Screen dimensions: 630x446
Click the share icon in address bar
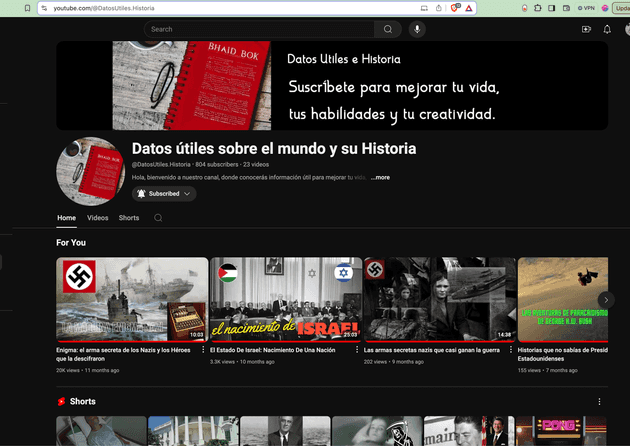point(439,8)
